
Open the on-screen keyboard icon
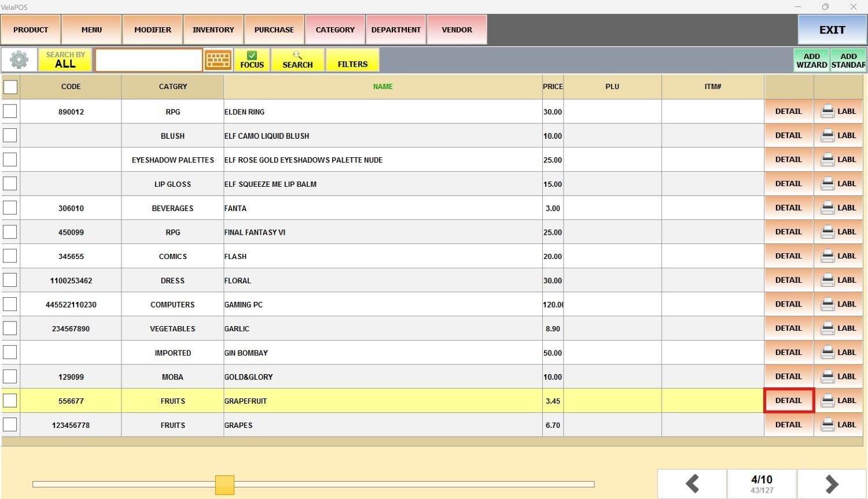[218, 60]
